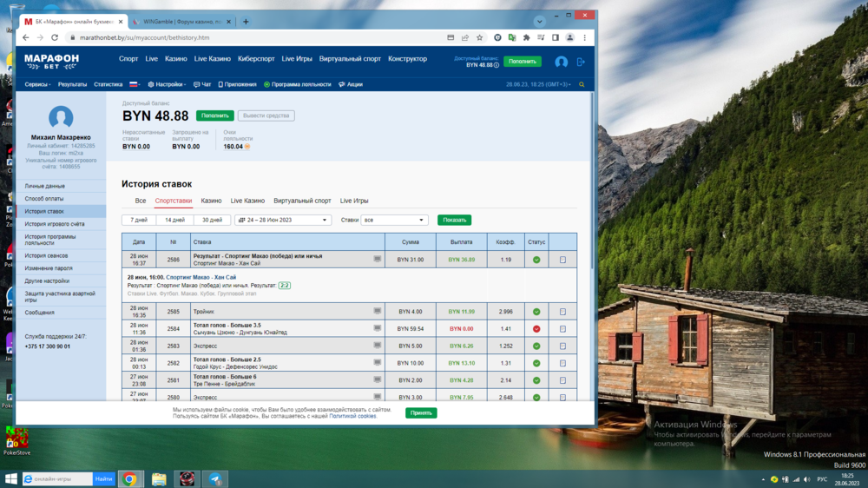868x488 pixels.
Task: Open the Ставки filter dropdown showing 'все'
Action: pyautogui.click(x=395, y=221)
